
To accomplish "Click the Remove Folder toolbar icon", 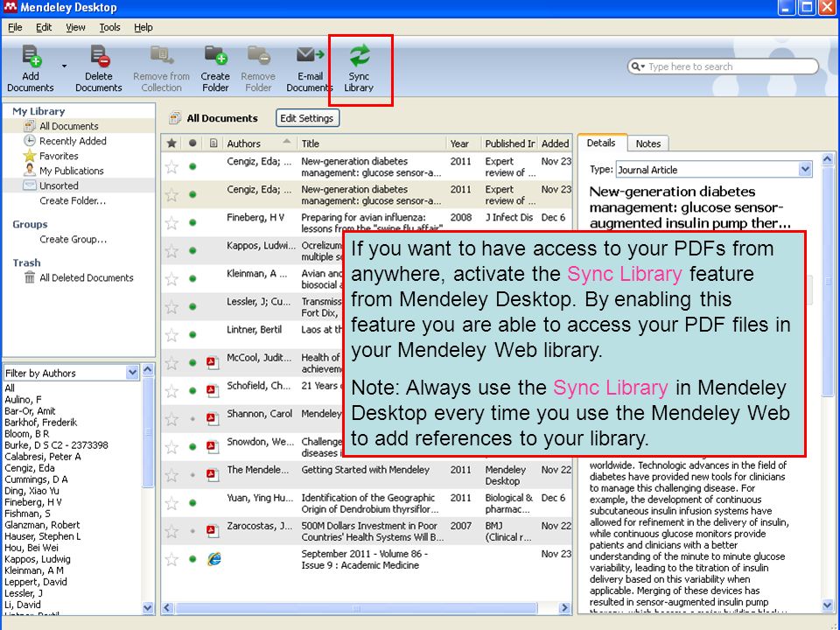I will pos(259,56).
